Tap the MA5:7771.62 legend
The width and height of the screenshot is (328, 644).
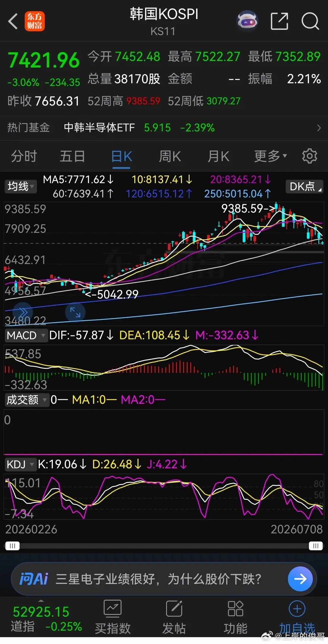pos(78,180)
